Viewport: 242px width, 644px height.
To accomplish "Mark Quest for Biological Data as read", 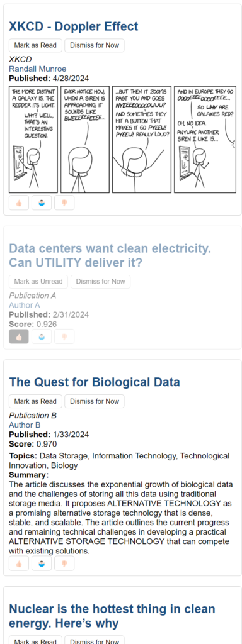I will coord(35,401).
